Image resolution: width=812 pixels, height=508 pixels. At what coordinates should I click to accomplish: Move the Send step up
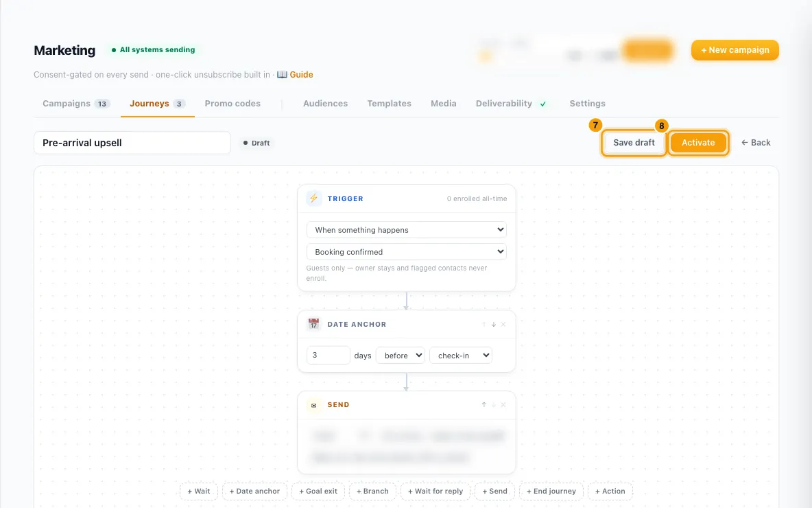(x=483, y=405)
